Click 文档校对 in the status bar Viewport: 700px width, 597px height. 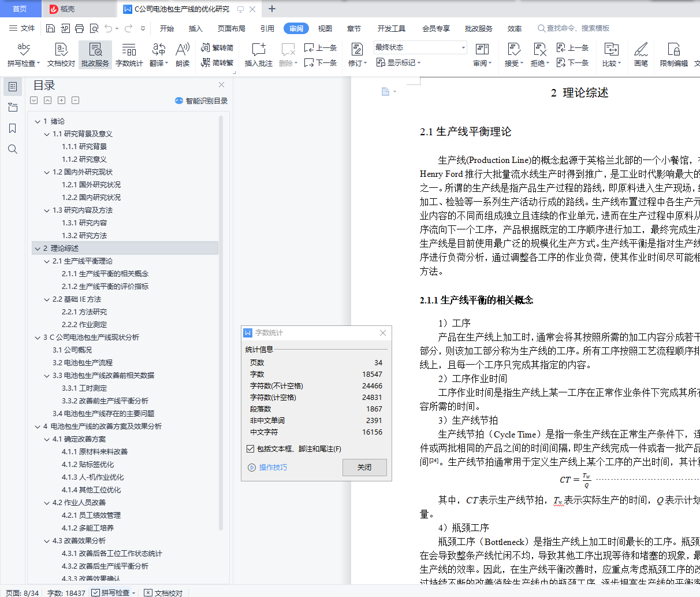(163, 592)
